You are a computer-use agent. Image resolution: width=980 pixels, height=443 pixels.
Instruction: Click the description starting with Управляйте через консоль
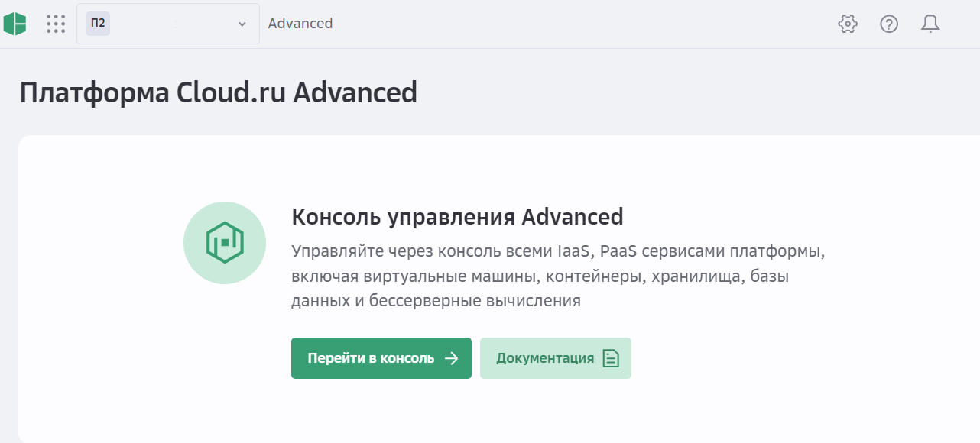[x=558, y=251]
